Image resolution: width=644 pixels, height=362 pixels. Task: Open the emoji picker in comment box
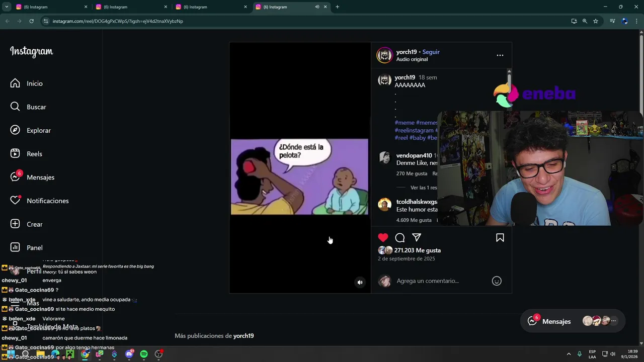click(497, 281)
